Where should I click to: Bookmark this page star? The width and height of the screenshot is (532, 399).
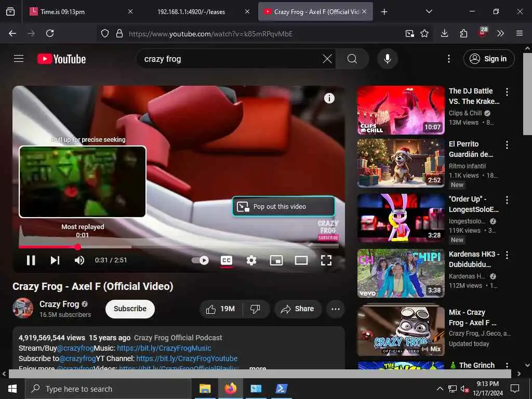(424, 33)
